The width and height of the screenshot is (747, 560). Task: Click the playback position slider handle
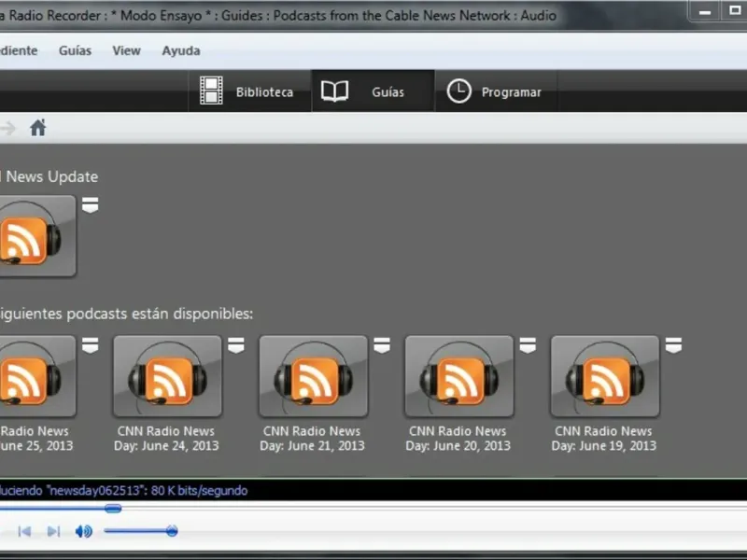pyautogui.click(x=113, y=509)
